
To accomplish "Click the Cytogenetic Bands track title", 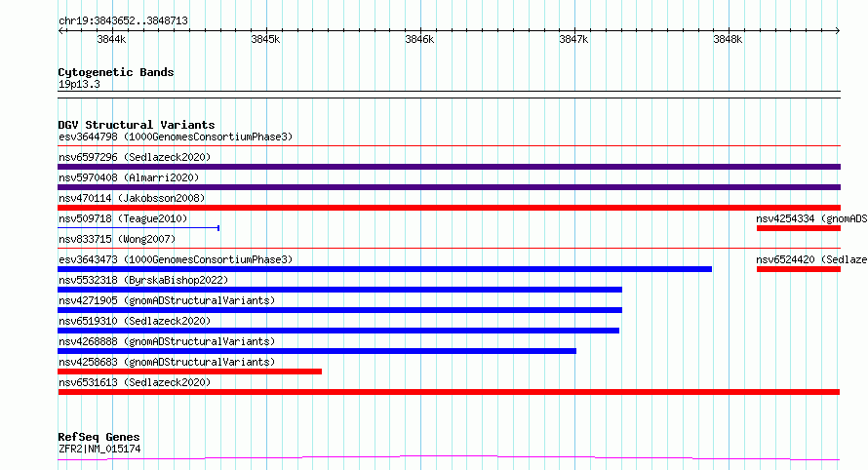I will pyautogui.click(x=116, y=72).
